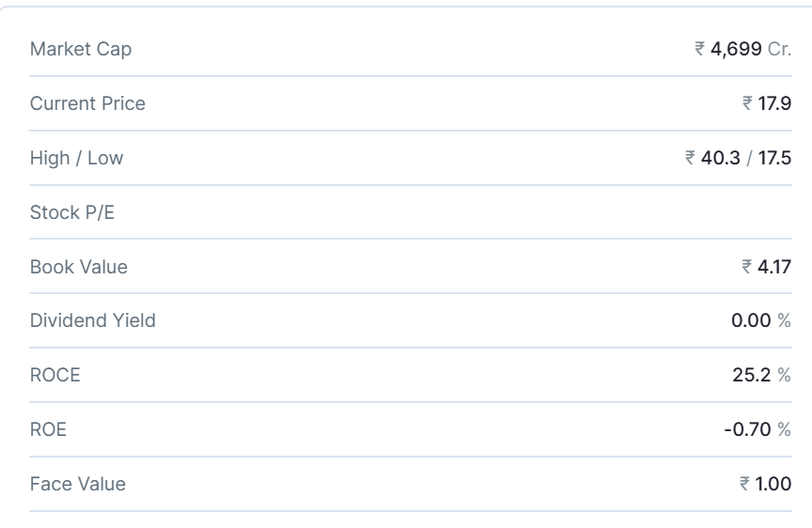Click the ROE label

pyautogui.click(x=49, y=430)
